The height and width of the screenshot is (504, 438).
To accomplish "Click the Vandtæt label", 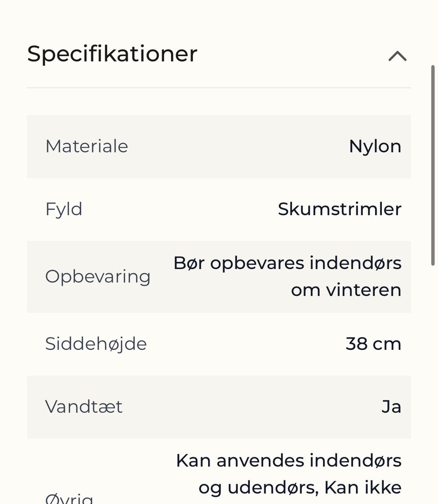I will pyautogui.click(x=84, y=406).
